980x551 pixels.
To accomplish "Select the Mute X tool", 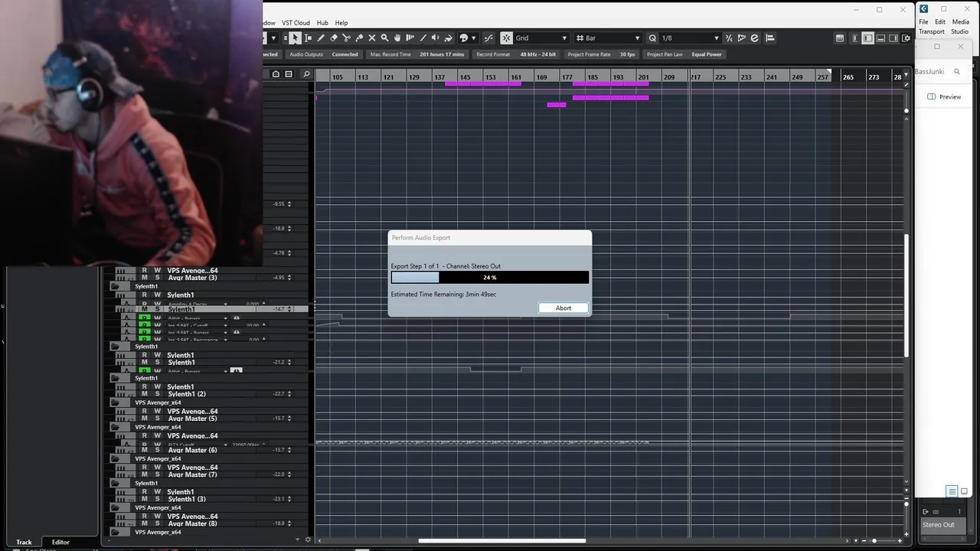I will pos(372,38).
